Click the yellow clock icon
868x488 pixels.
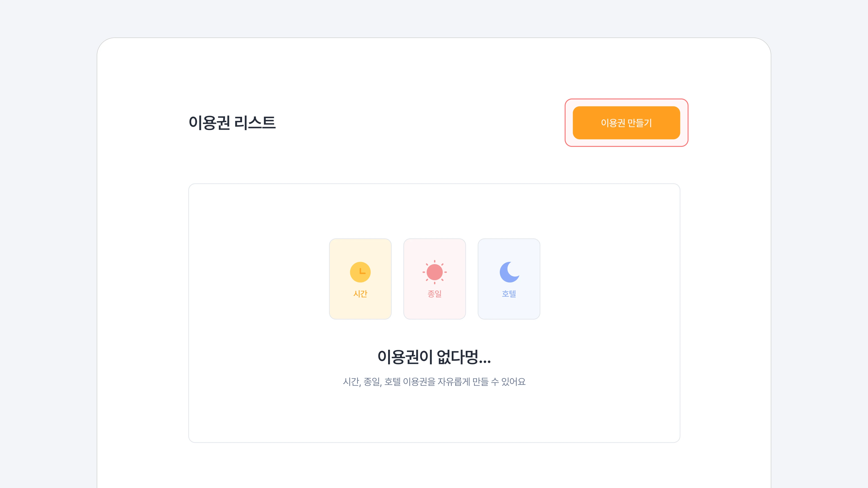(360, 272)
